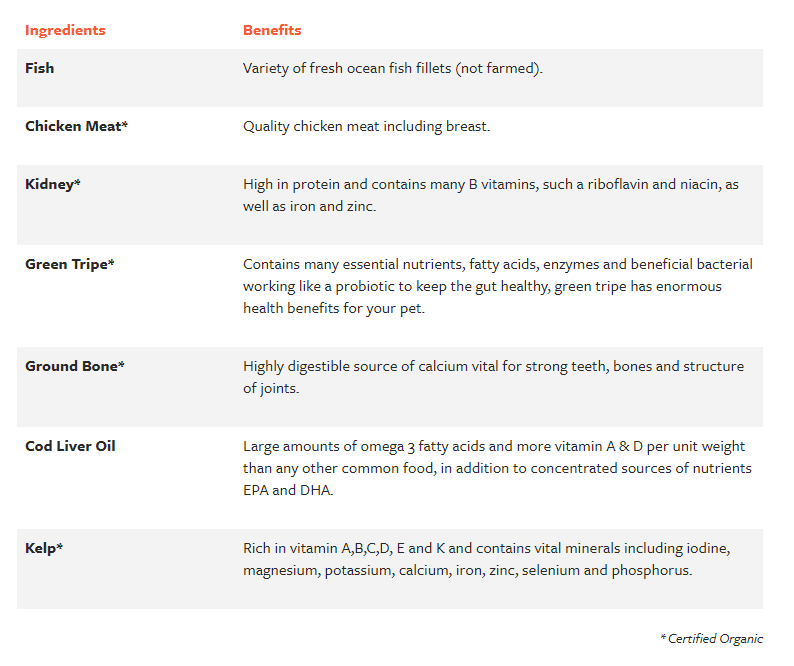
Task: Click the Kelp vitamins and minerals description
Action: 487,559
